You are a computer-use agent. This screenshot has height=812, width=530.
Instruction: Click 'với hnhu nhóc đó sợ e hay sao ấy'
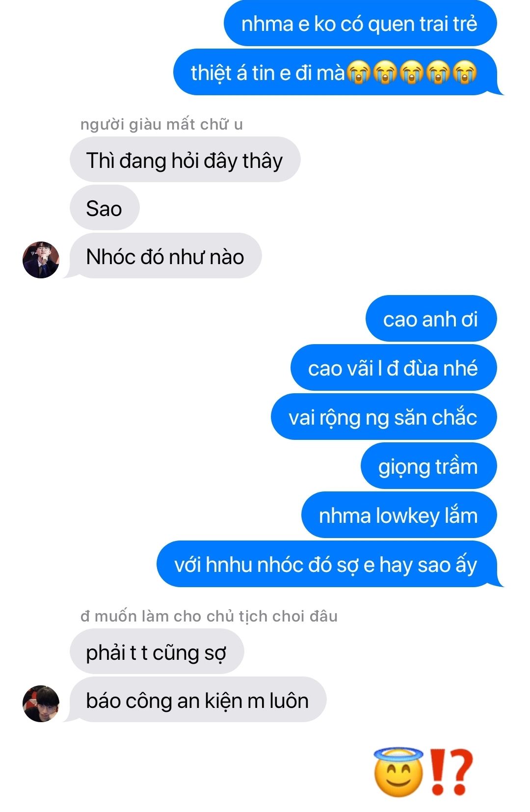click(x=330, y=564)
